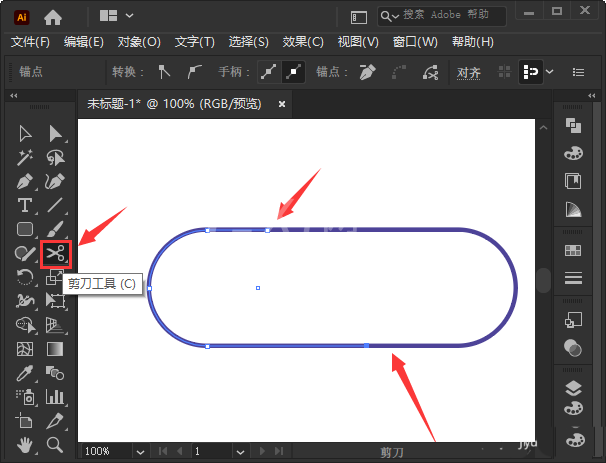
Task: Go to Illustrator Home screen
Action: pos(53,17)
